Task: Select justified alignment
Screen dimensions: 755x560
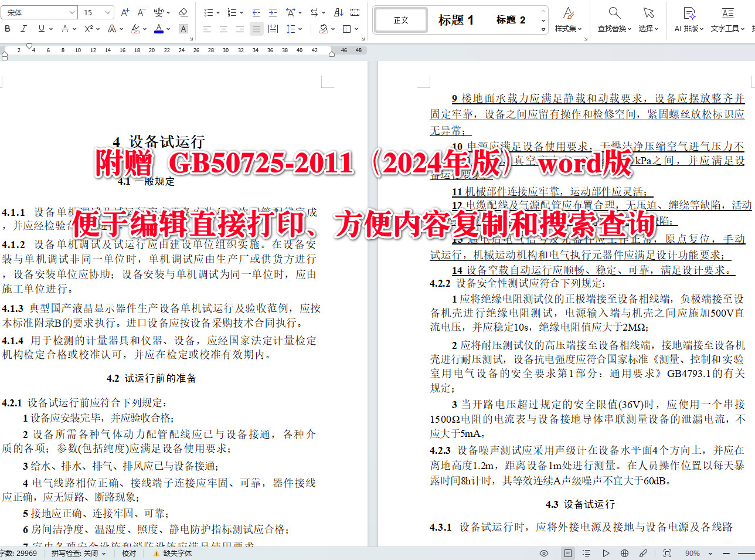Action: tap(257, 29)
